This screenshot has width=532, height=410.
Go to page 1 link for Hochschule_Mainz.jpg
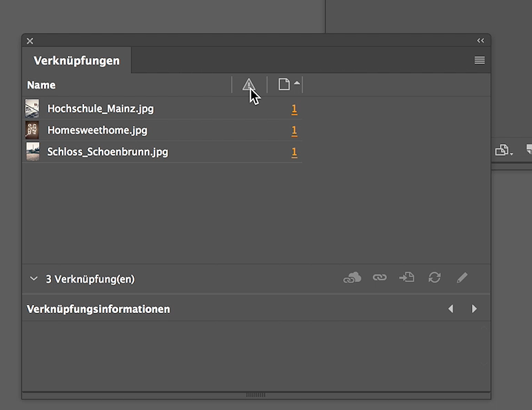tap(294, 109)
